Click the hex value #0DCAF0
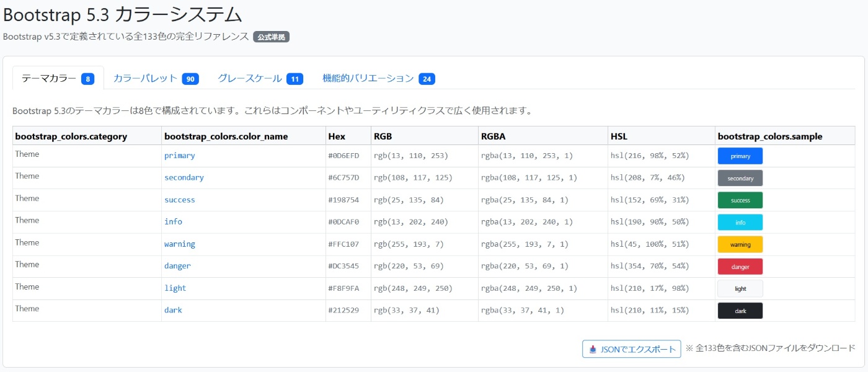 coord(343,222)
